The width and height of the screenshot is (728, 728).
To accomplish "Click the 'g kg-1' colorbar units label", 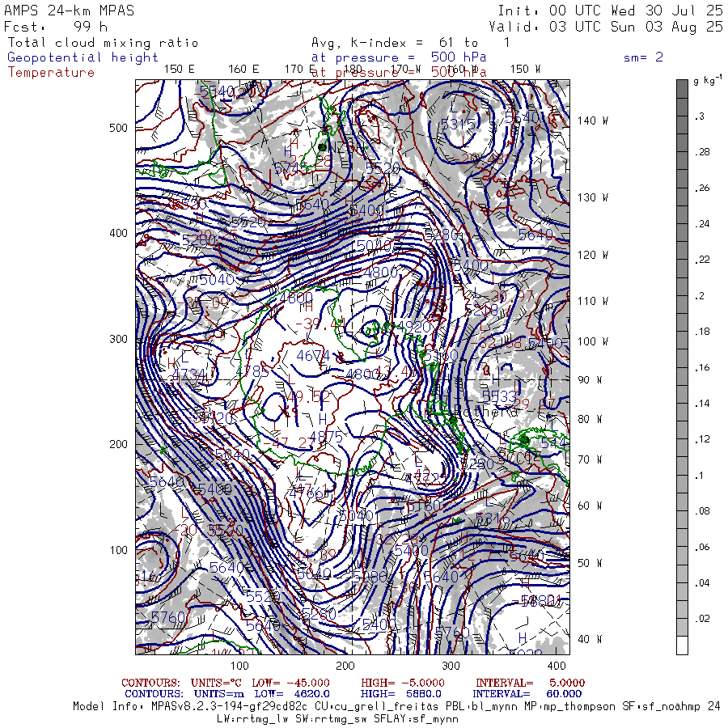I will 708,80.
